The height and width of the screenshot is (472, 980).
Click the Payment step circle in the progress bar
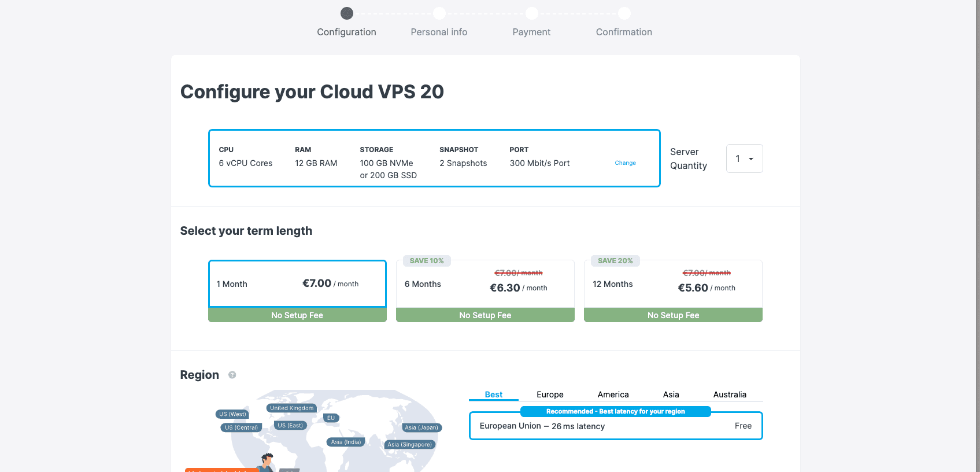531,13
